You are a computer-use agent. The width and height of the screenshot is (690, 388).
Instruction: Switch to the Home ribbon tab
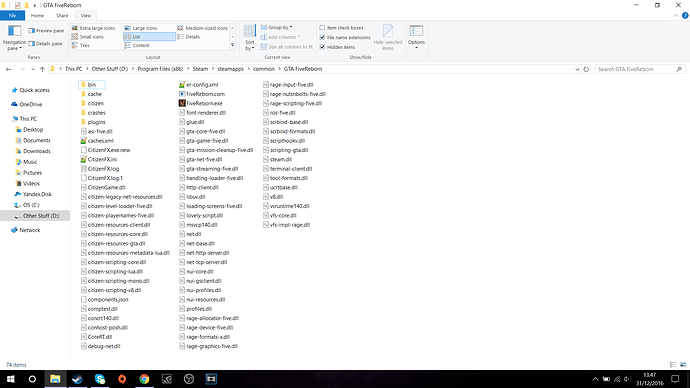click(x=37, y=15)
